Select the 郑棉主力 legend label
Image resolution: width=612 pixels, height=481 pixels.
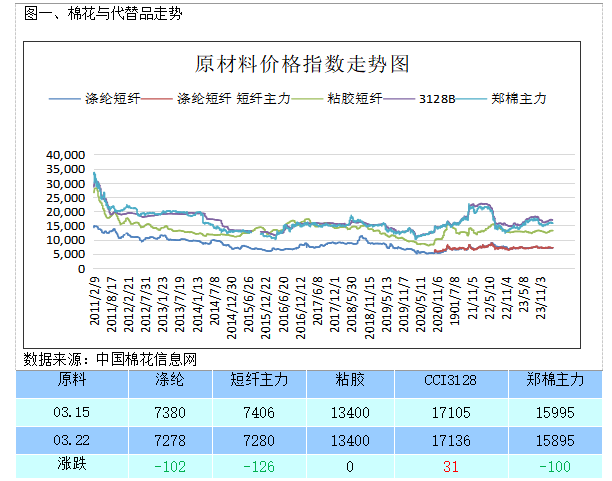pyautogui.click(x=519, y=99)
